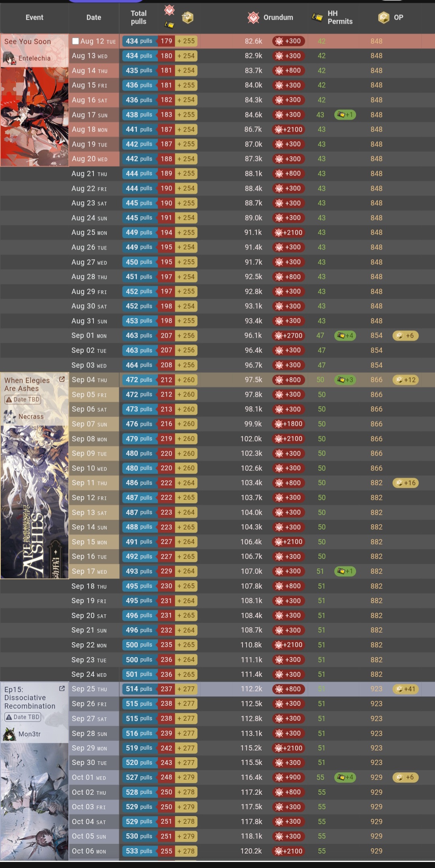Click the Date TBD warning badge under Elegies

(23, 399)
